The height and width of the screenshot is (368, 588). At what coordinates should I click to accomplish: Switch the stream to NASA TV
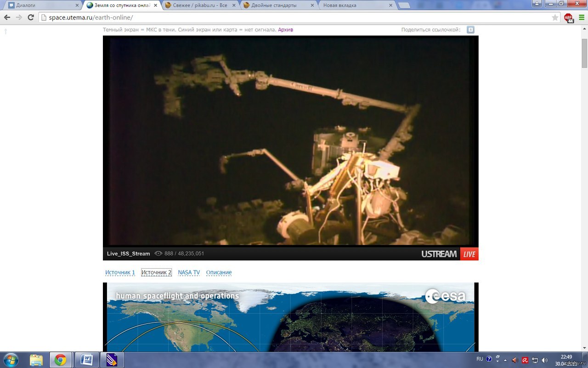pyautogui.click(x=189, y=272)
